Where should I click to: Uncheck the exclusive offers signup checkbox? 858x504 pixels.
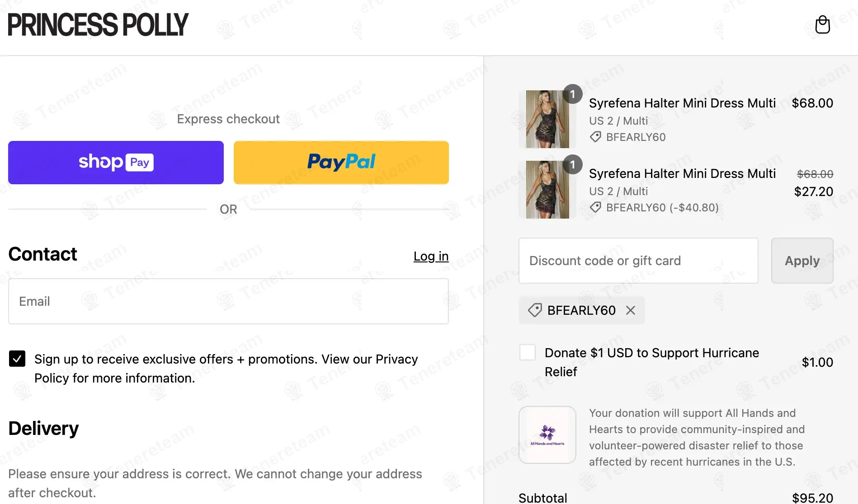coord(17,359)
